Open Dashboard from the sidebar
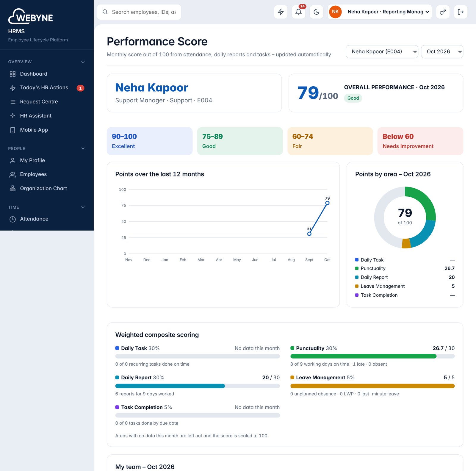The image size is (476, 471). tap(47, 74)
